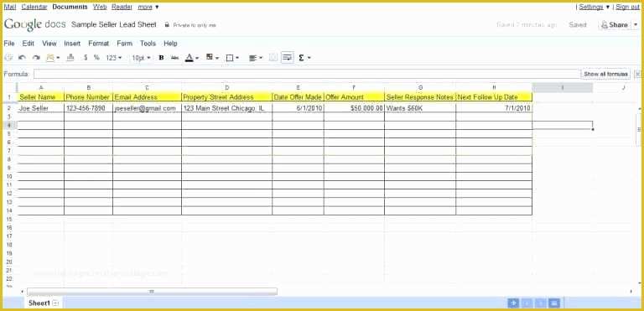Open the Form menu
The image size is (644, 311).
tap(124, 43)
